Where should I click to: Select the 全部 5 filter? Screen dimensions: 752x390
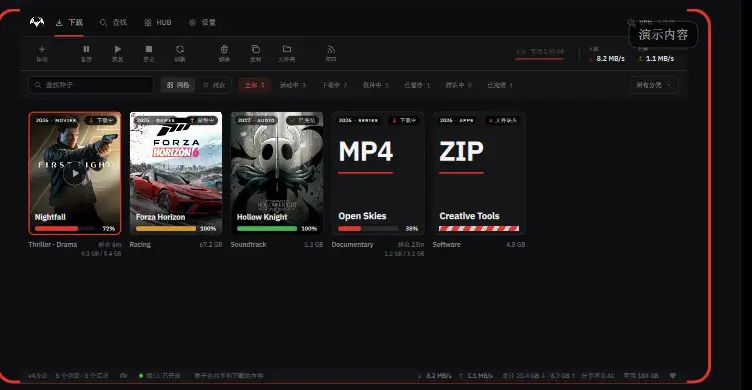point(255,85)
